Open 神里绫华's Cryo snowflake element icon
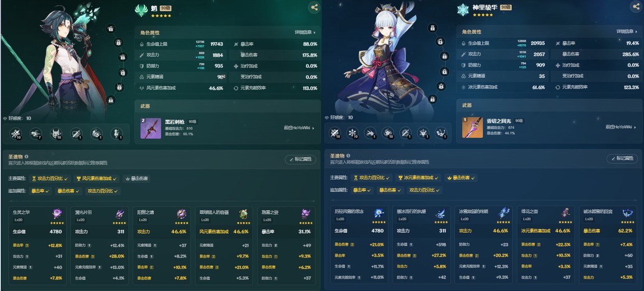This screenshot has width=644, height=291. tap(463, 10)
